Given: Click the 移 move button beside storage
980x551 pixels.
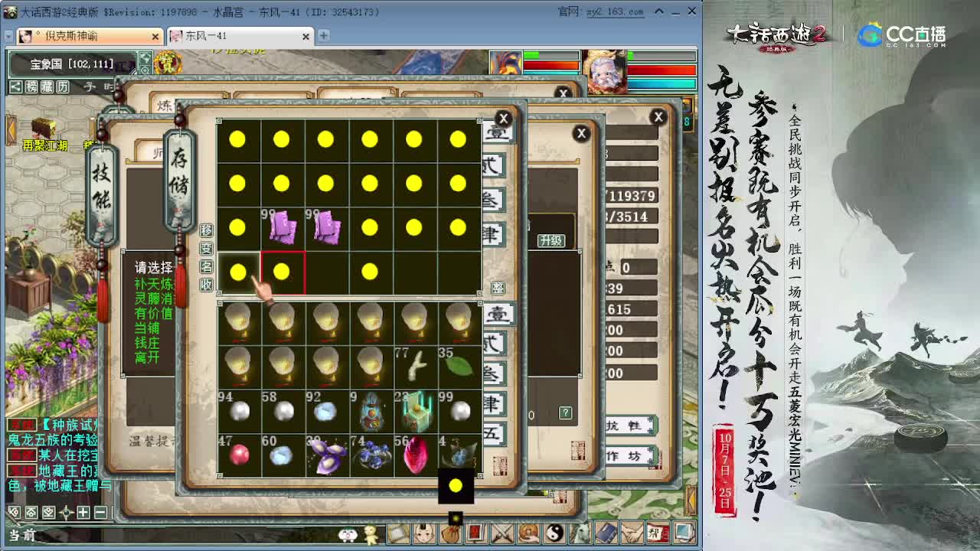Looking at the screenshot, I should (206, 230).
